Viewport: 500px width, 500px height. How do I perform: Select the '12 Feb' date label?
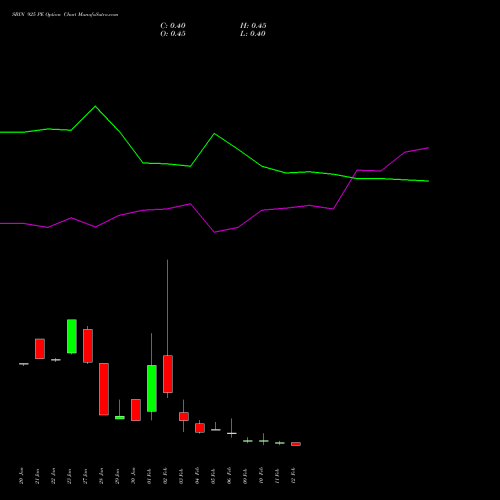point(294,476)
